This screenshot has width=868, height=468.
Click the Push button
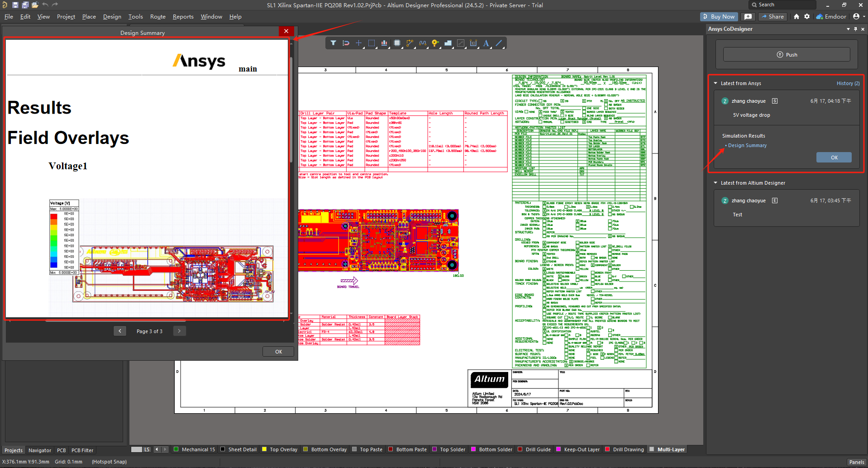click(x=787, y=55)
